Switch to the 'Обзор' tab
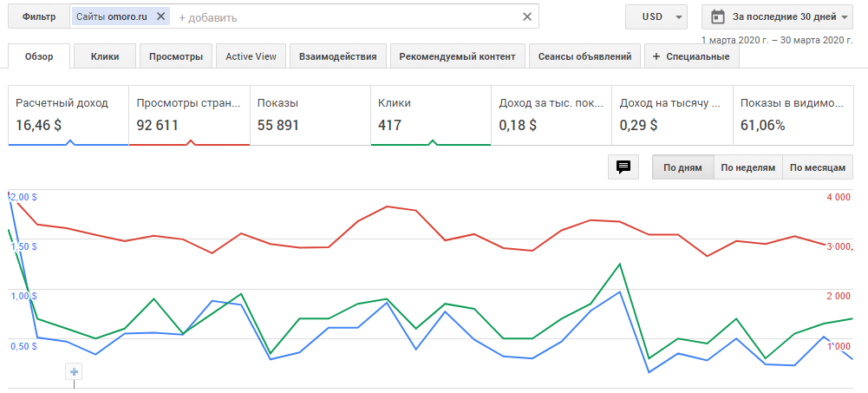 coord(39,56)
